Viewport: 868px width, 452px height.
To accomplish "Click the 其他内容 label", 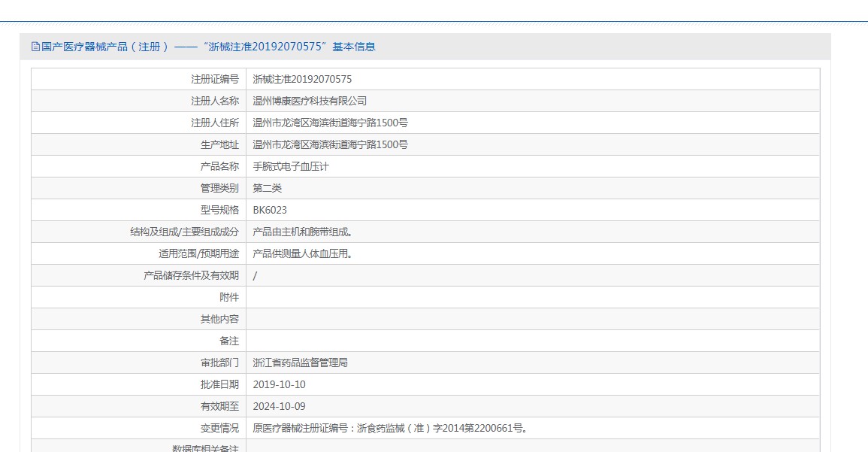I will (219, 319).
